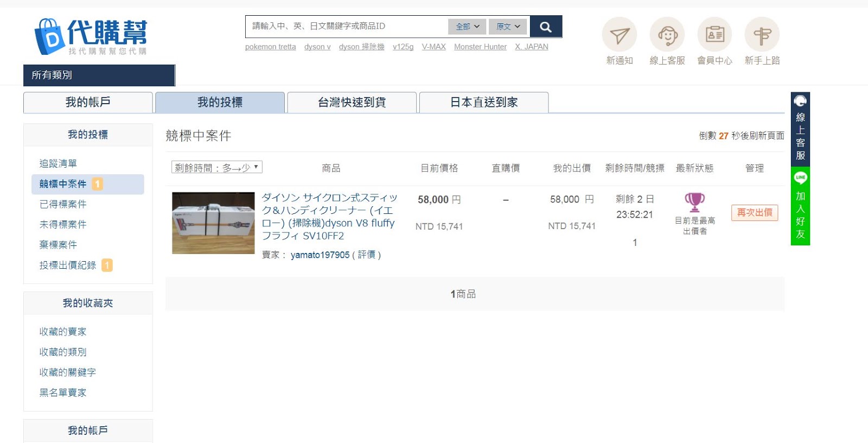Open 新手上路 signpost icon
This screenshot has width=868, height=443.
pos(762,35)
